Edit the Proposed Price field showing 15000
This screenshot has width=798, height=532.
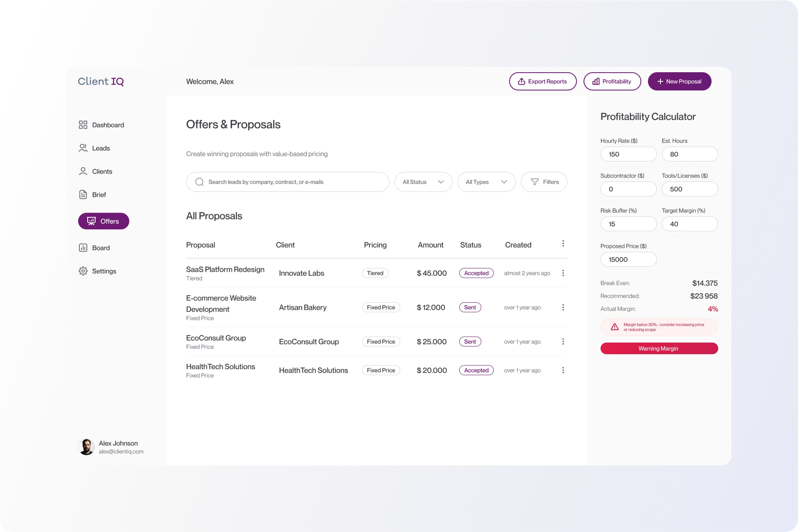tap(628, 259)
